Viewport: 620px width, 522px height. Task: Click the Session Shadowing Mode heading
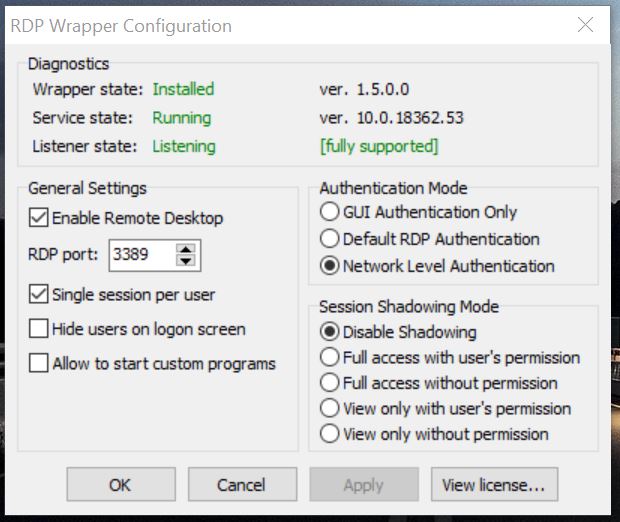click(409, 307)
